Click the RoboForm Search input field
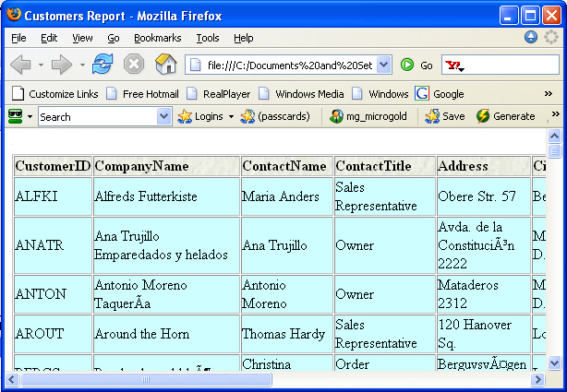 [x=99, y=117]
